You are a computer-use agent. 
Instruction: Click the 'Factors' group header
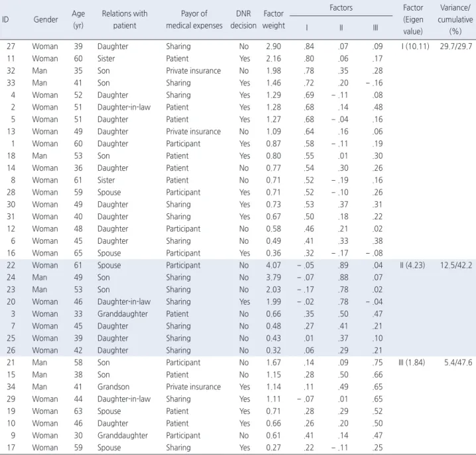341,7
